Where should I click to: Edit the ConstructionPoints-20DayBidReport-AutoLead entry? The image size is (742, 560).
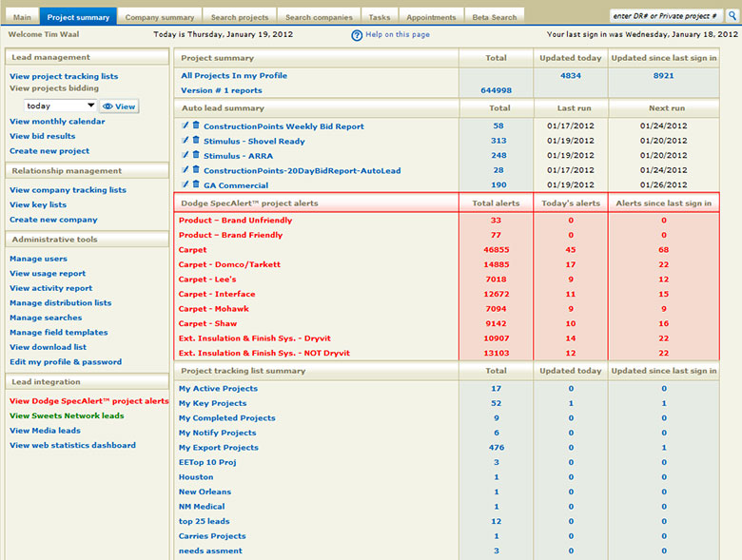(185, 169)
